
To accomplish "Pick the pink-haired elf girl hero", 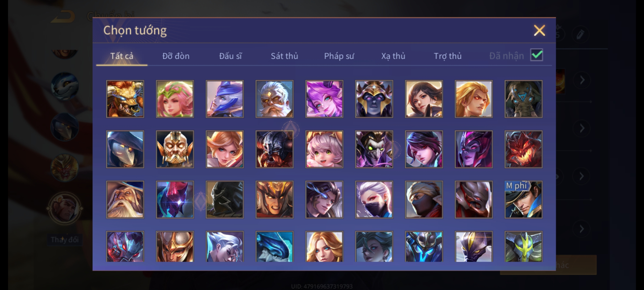I will [x=175, y=99].
